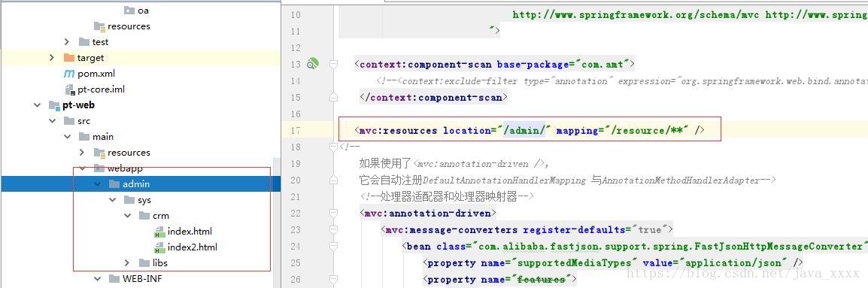This screenshot has height=288, width=868.
Task: Click the index2.html file icon
Action: click(x=159, y=247)
